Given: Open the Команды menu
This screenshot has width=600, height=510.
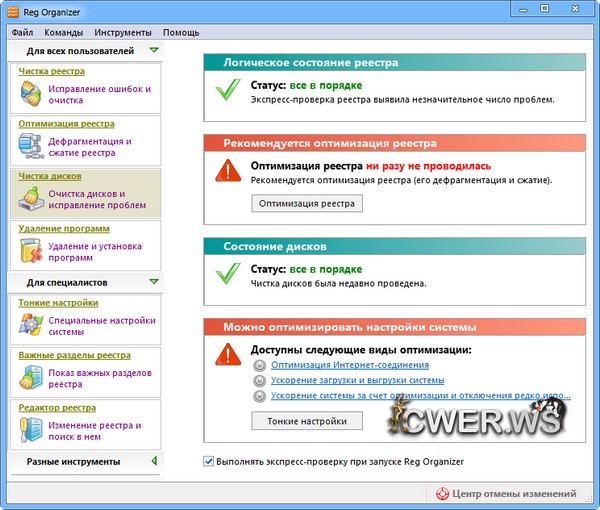Looking at the screenshot, I should point(64,32).
